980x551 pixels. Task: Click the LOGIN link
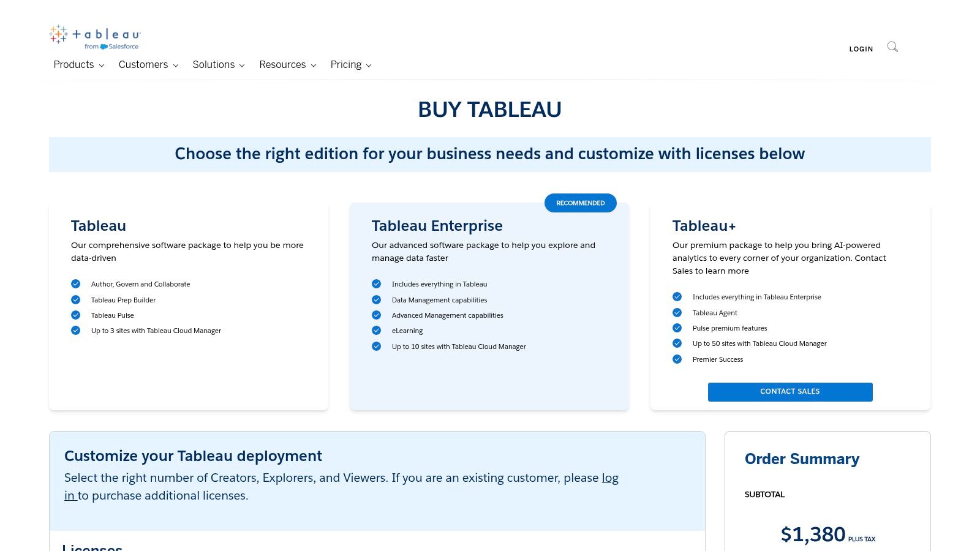pyautogui.click(x=861, y=49)
